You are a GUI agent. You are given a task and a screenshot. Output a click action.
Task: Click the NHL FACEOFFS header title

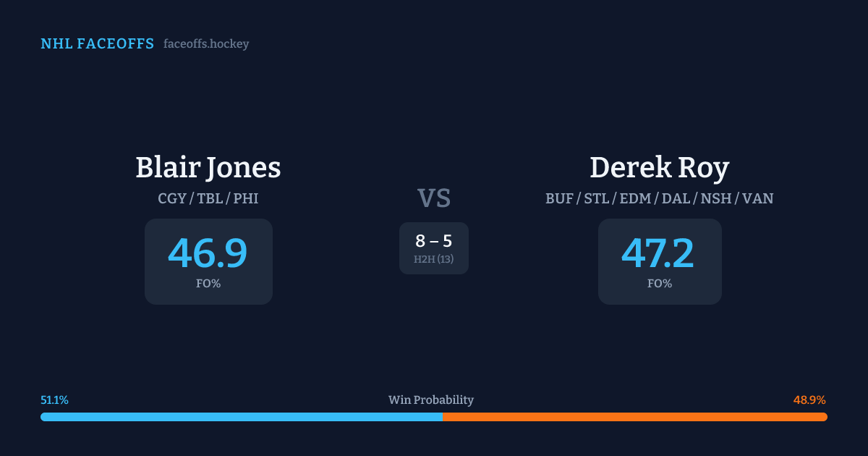pyautogui.click(x=97, y=44)
